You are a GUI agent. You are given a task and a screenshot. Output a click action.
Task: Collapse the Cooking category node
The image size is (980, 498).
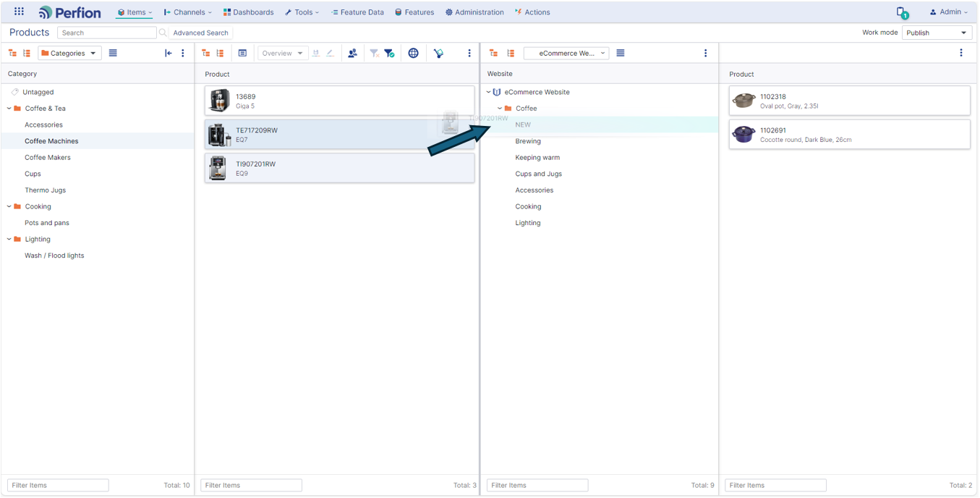(9, 206)
